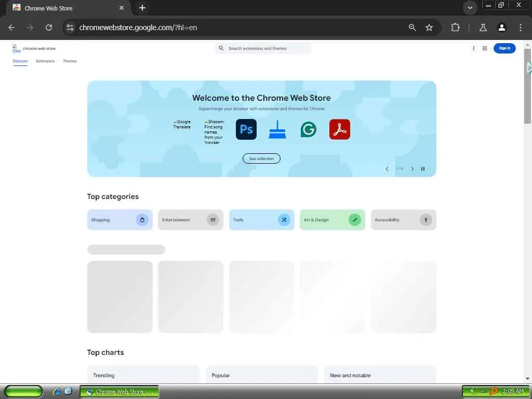Click the Sign in button
Screen dimensions: 532x399
pos(504,48)
